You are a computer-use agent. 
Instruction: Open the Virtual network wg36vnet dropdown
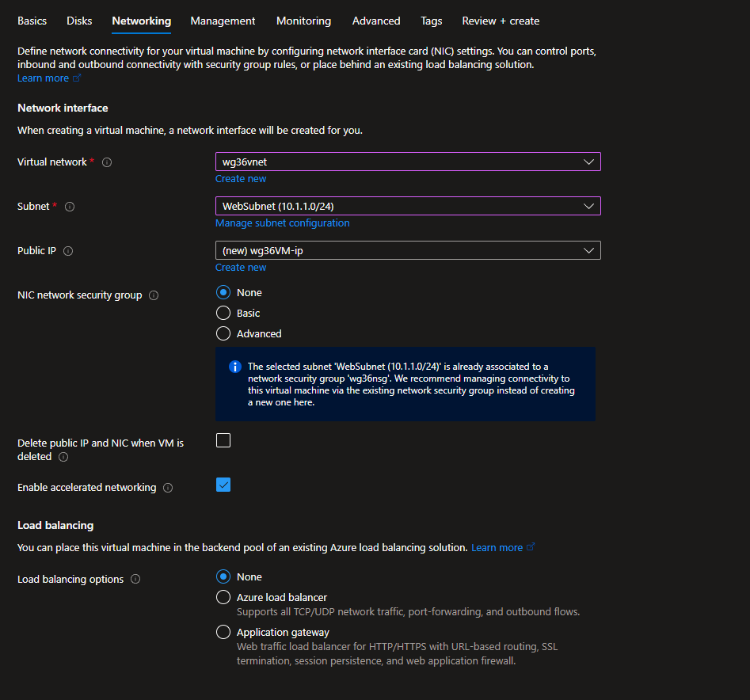pos(408,162)
